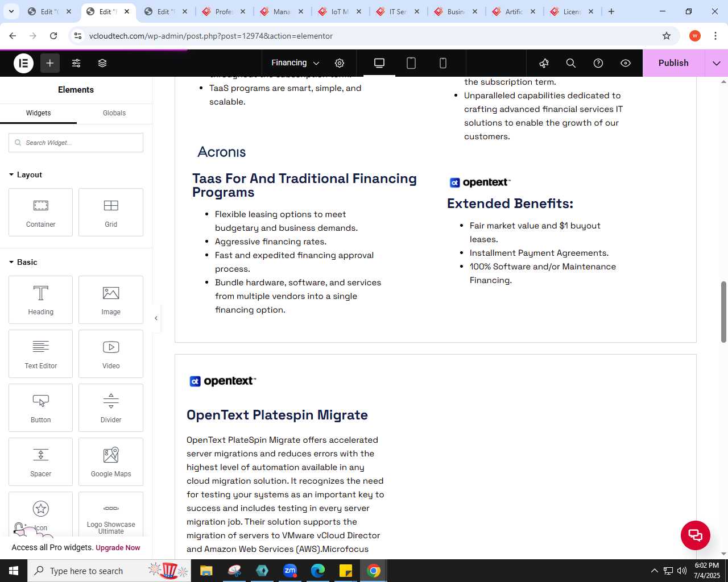Open page settings gear icon
Screen dimensions: 728x582
click(x=340, y=63)
